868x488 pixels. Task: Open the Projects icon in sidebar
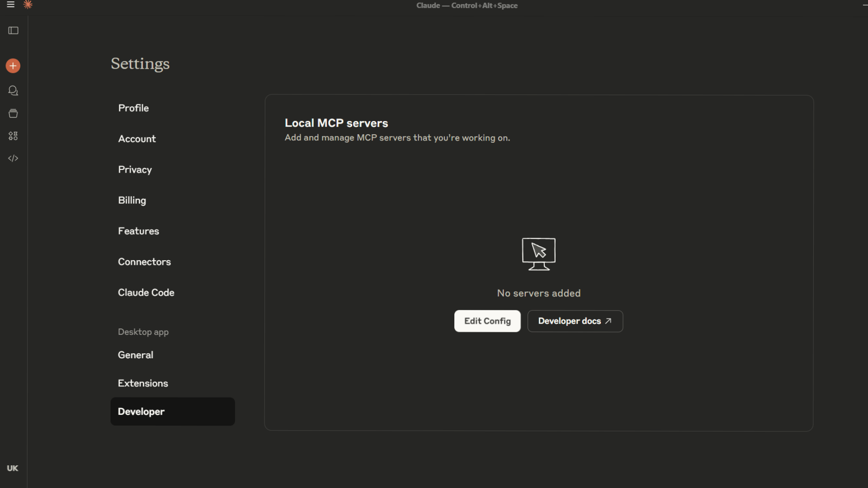[x=13, y=113]
